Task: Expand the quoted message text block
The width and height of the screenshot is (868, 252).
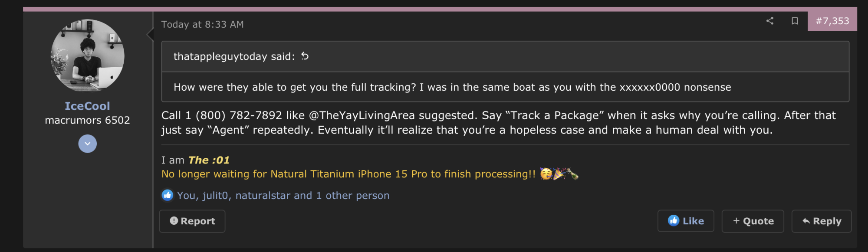Action: 452,87
